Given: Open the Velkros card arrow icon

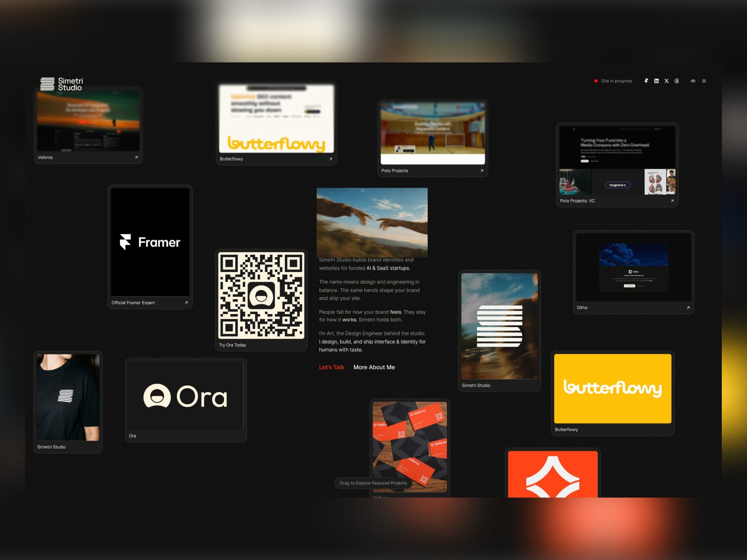Looking at the screenshot, I should 136,157.
